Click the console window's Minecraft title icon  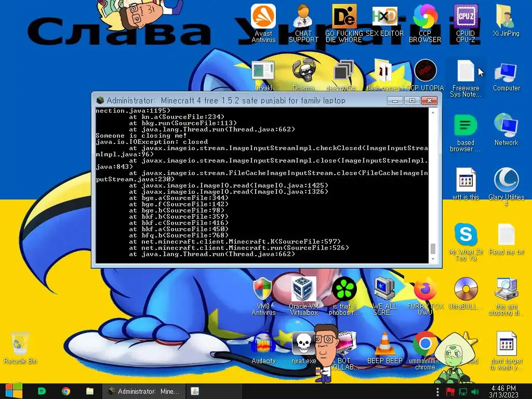tap(100, 100)
